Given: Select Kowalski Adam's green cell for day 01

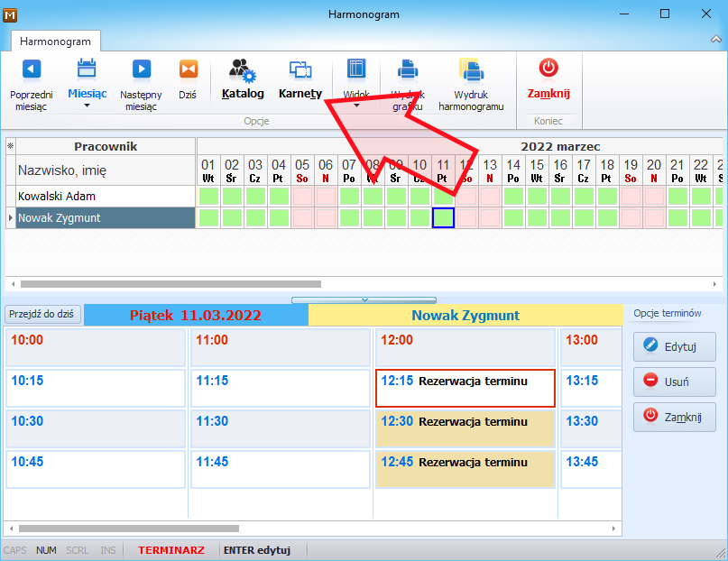Looking at the screenshot, I should tap(208, 197).
